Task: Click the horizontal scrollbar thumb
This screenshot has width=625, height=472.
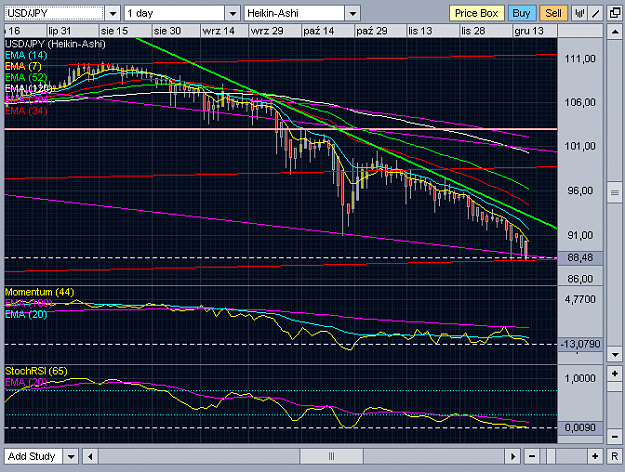Action: pyautogui.click(x=331, y=456)
